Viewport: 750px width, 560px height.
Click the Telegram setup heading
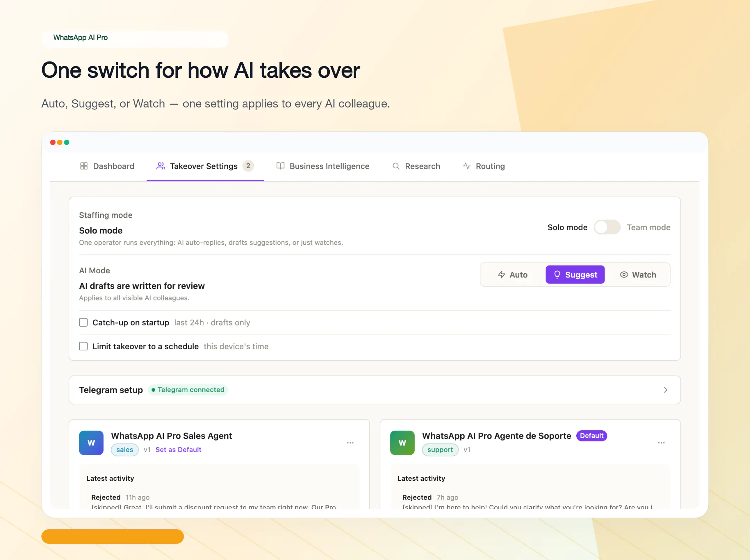point(111,390)
